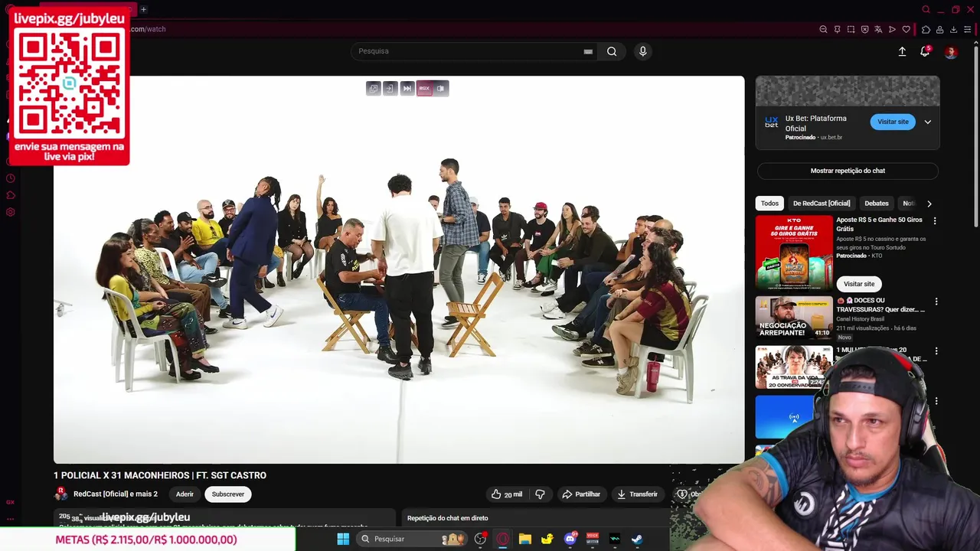Click the Subscrever subscribe button
Viewport: 980px width, 551px height.
tap(228, 494)
